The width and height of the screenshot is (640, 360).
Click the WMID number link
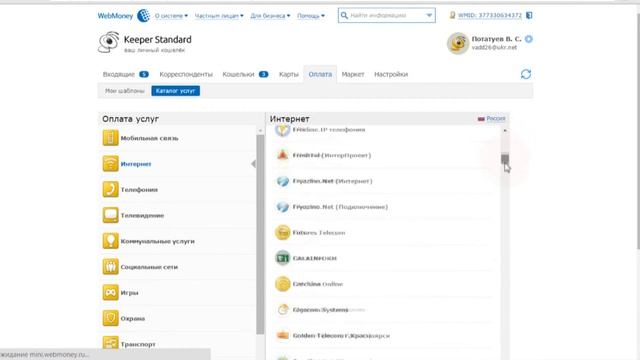click(490, 16)
